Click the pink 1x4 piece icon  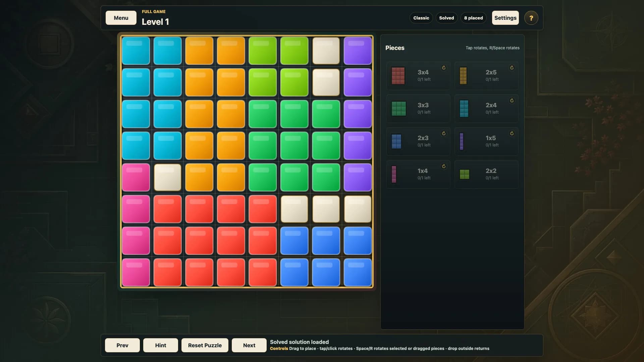pyautogui.click(x=394, y=174)
